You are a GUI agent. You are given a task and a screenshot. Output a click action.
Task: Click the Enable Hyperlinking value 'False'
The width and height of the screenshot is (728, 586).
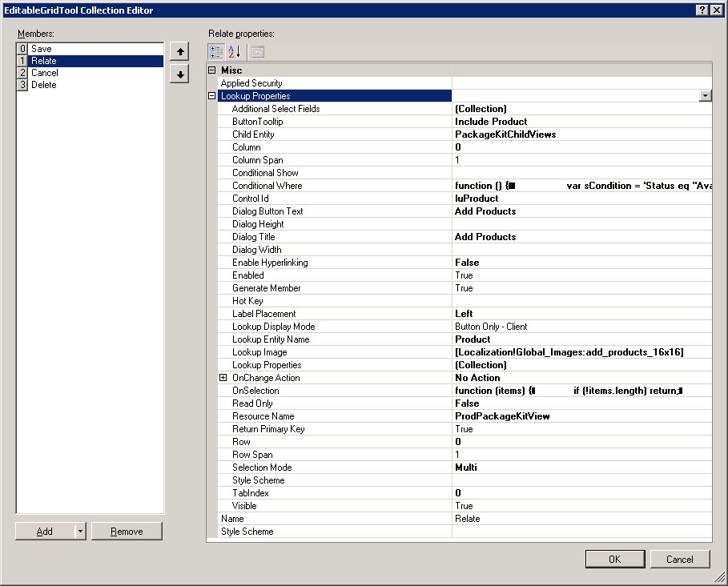click(467, 263)
